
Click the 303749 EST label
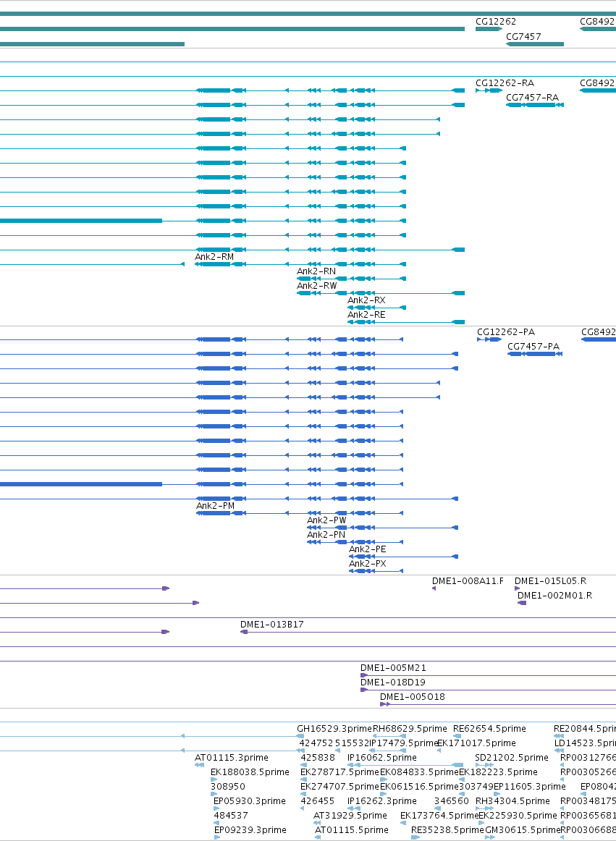(476, 786)
